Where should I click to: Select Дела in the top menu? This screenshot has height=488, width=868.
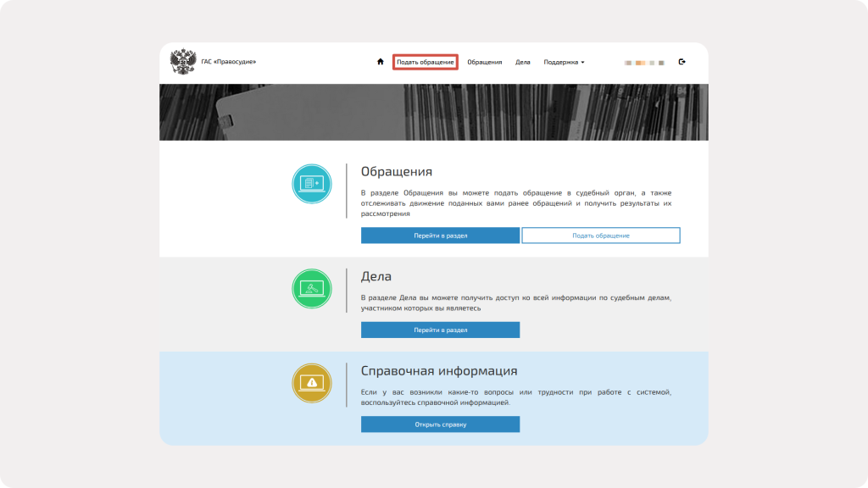[521, 61]
